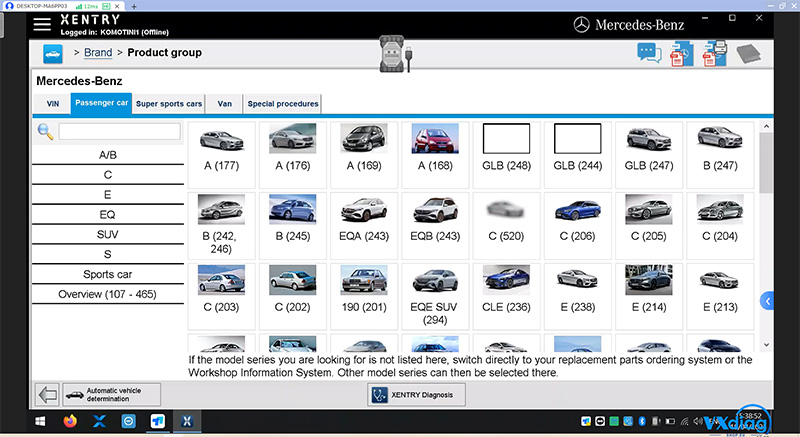Choose the C (204) model

tap(720, 226)
